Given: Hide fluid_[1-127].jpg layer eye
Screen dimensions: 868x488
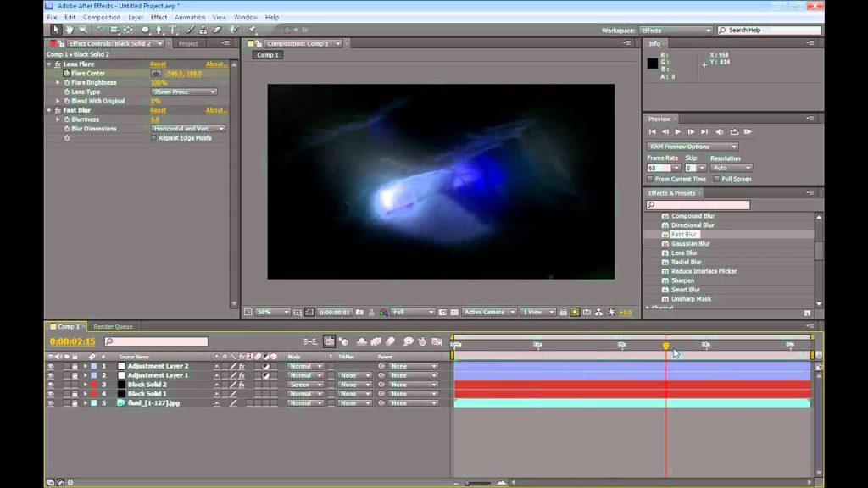Looking at the screenshot, I should tap(50, 403).
